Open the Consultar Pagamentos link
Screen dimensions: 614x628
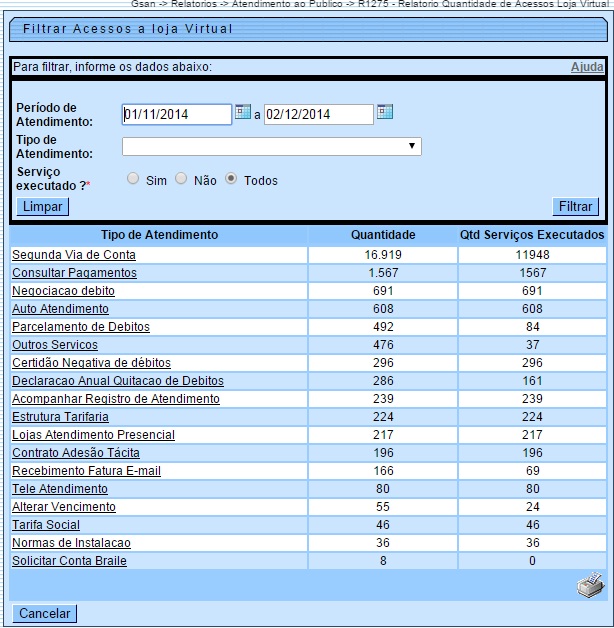click(x=74, y=273)
